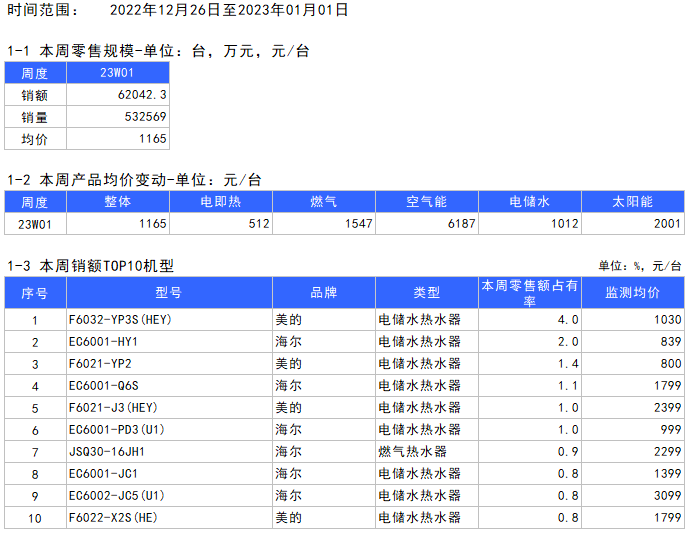The width and height of the screenshot is (689, 534).
Task: Select model JSQ30-16JH1
Action: click(107, 451)
